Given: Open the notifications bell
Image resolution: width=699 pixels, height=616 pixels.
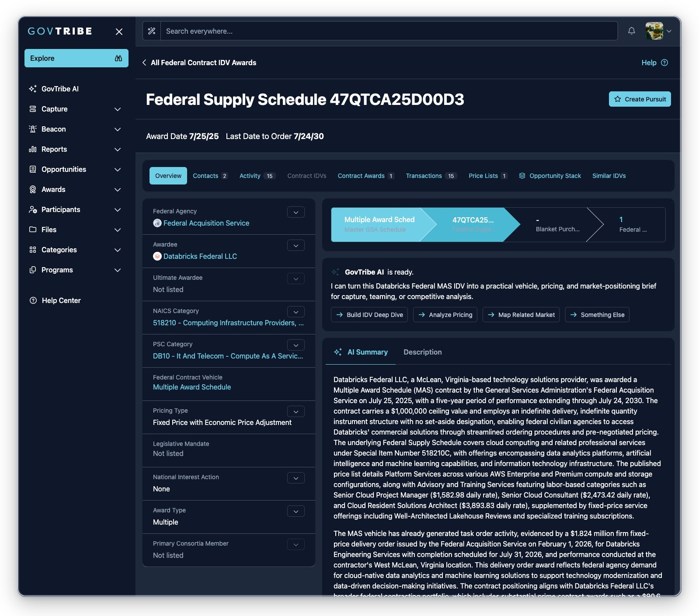Looking at the screenshot, I should (x=631, y=31).
